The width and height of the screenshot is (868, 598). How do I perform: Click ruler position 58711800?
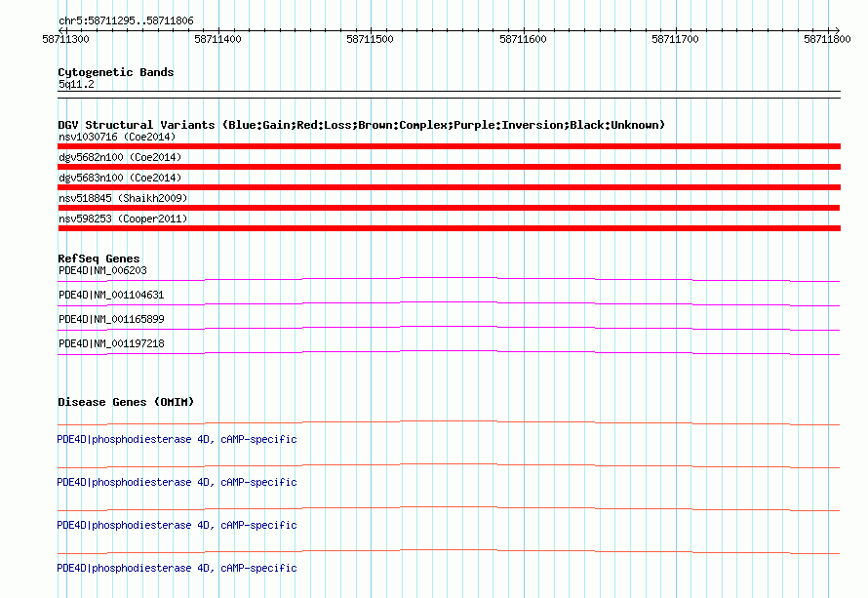[827, 39]
